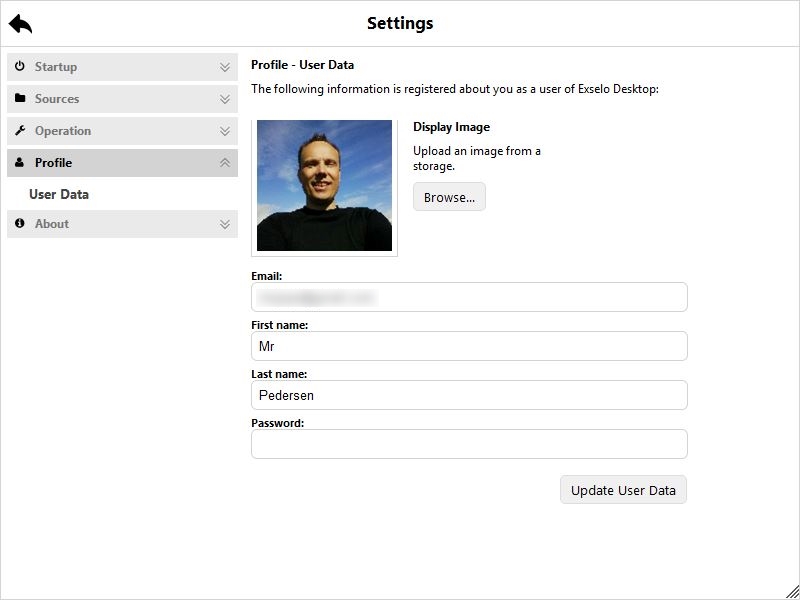The width and height of the screenshot is (800, 600).
Task: Focus the Email input field
Action: coord(469,297)
